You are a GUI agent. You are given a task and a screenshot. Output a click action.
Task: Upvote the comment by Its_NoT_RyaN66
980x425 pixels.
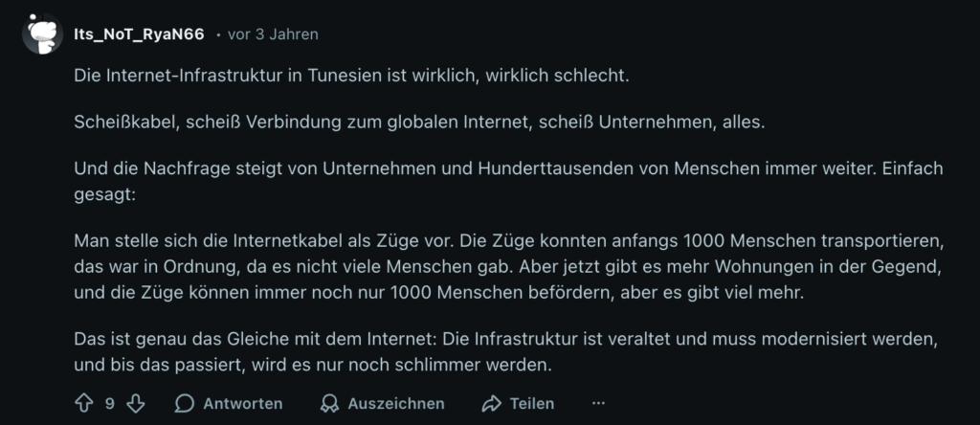point(83,403)
